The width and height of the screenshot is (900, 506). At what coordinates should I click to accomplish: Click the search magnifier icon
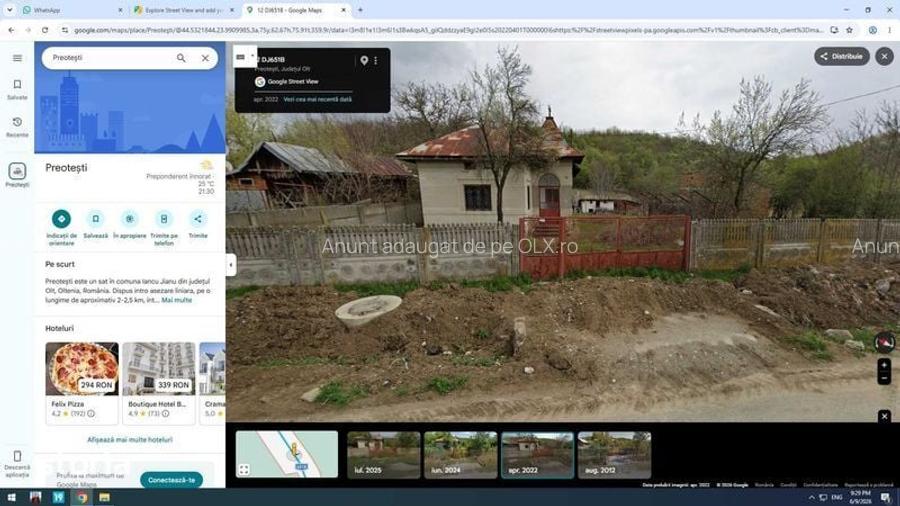181,58
